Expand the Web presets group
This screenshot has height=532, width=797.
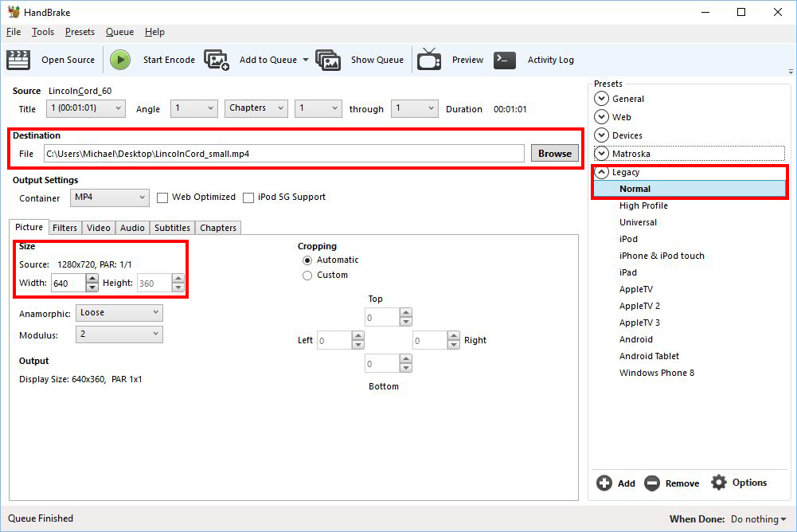(x=601, y=117)
